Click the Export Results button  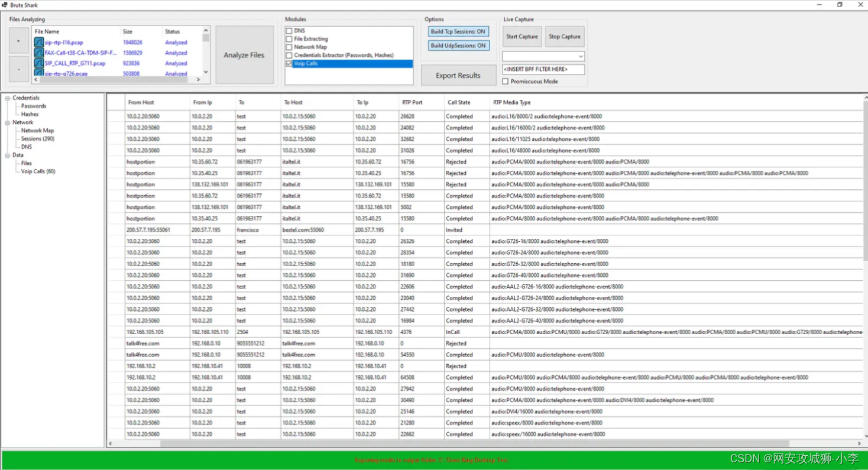click(x=458, y=75)
